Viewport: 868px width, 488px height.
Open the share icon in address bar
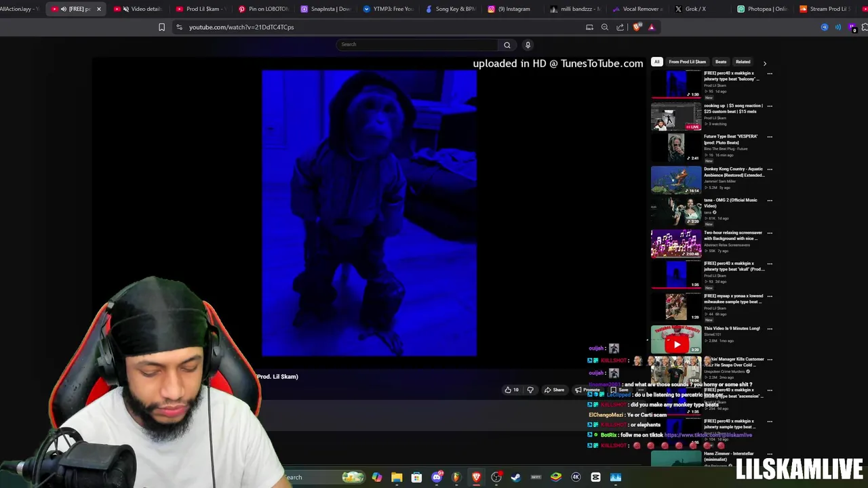click(620, 27)
